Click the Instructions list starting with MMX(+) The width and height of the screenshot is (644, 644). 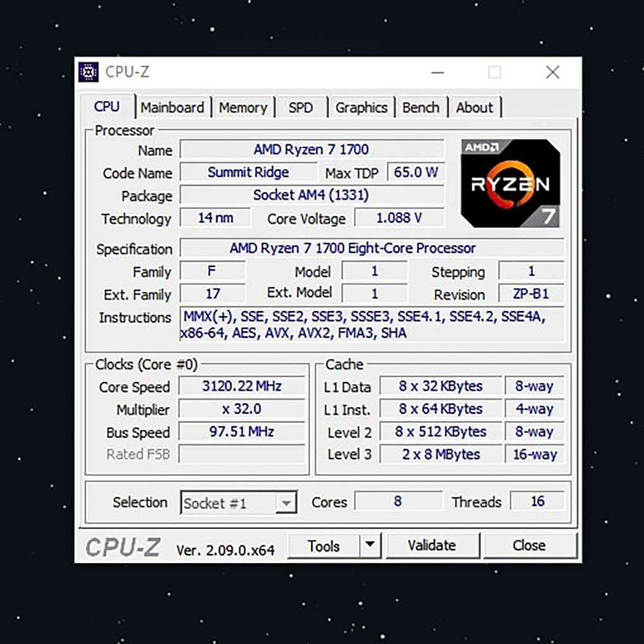pyautogui.click(x=372, y=325)
